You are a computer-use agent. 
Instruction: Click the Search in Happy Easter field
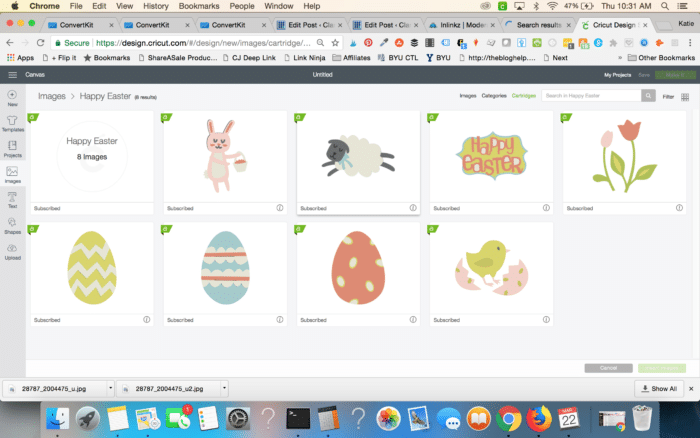coord(591,96)
